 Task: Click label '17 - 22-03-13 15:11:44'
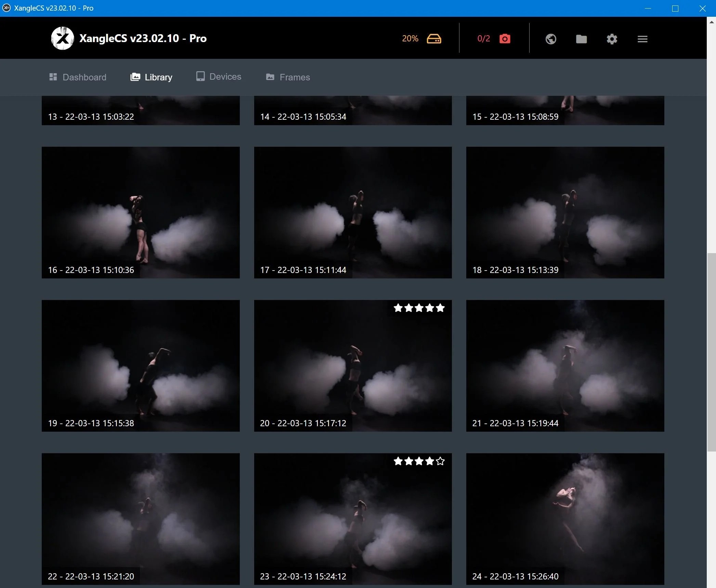pos(303,270)
